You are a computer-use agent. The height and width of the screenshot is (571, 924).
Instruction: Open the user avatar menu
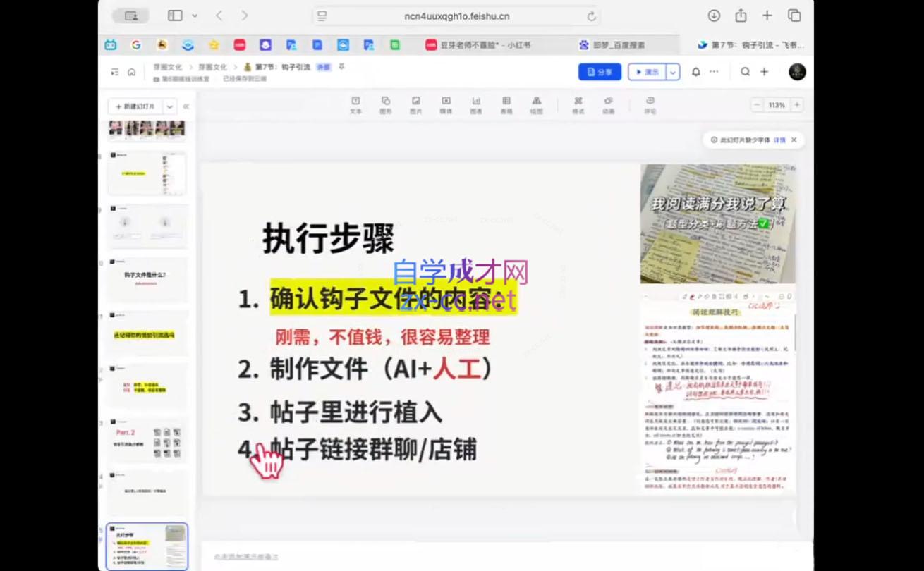click(797, 72)
